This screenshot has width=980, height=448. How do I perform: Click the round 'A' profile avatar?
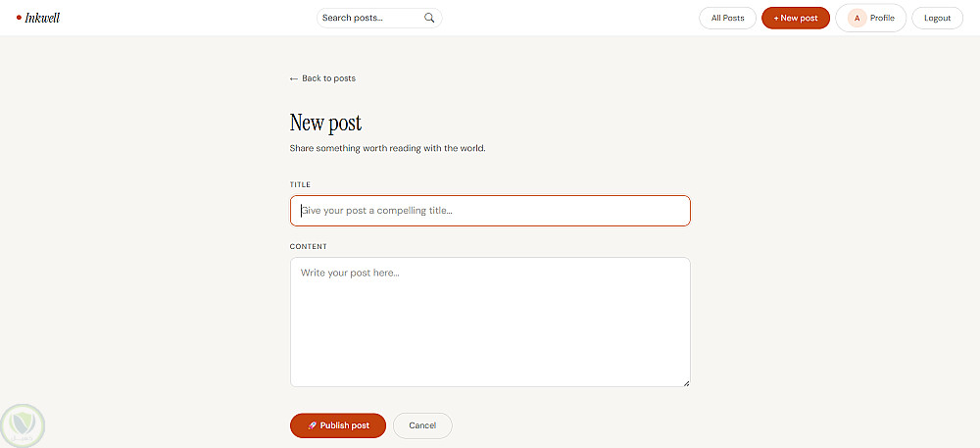pyautogui.click(x=857, y=18)
